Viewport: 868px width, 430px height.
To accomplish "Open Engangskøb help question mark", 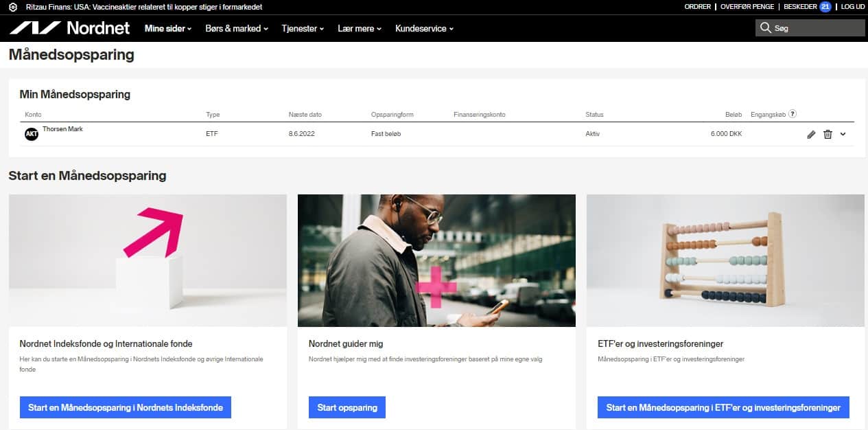I will pos(793,114).
